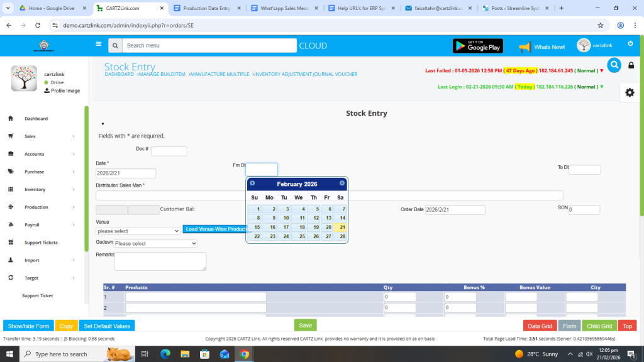
Task: Click the green Save button
Action: coord(305,326)
